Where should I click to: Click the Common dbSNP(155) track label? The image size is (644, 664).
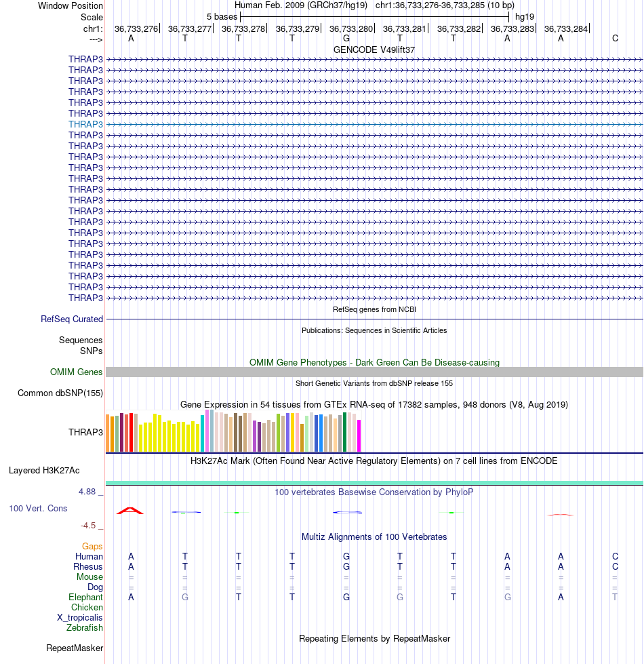(x=60, y=393)
